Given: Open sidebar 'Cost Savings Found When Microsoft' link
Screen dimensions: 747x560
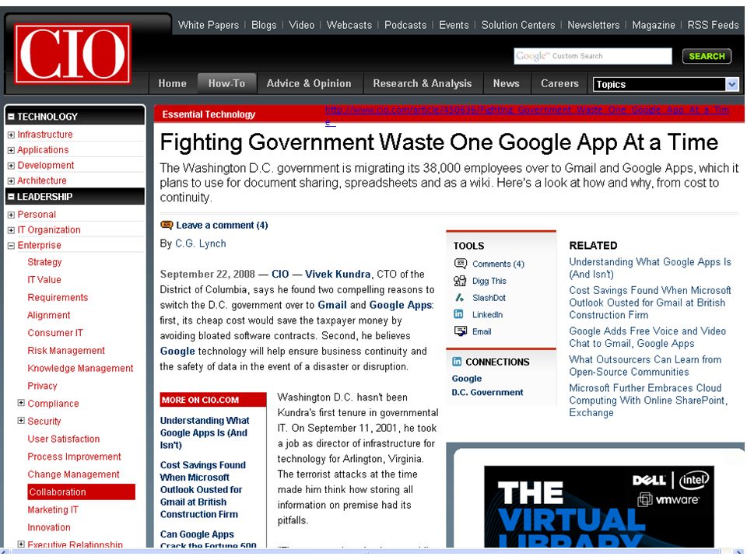Looking at the screenshot, I should [202, 489].
